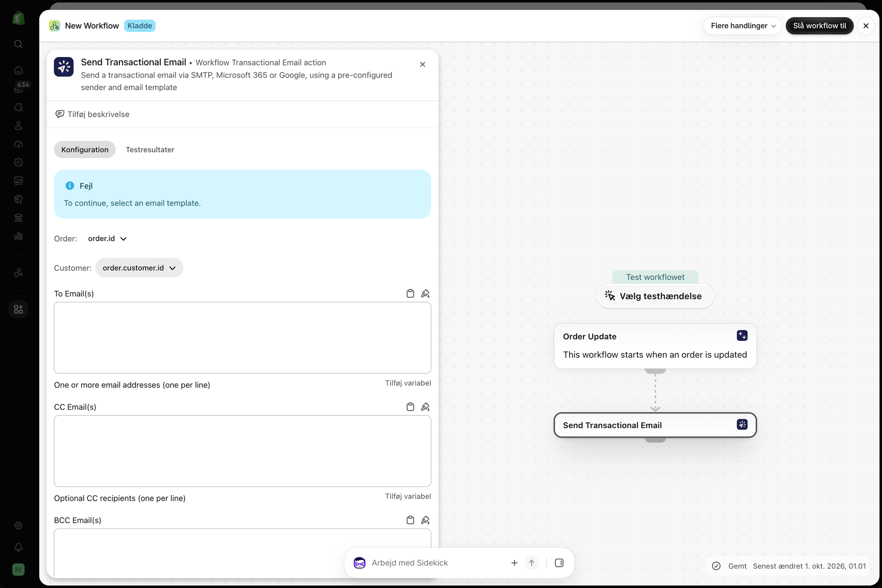Open Marketing icon in sidebar
The width and height of the screenshot is (882, 588).
coord(18,144)
